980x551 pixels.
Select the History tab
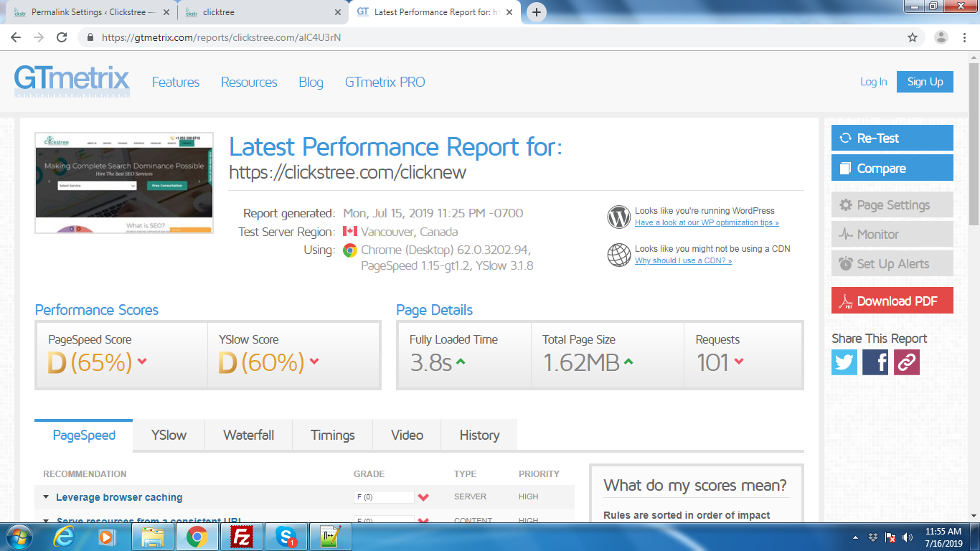tap(479, 435)
